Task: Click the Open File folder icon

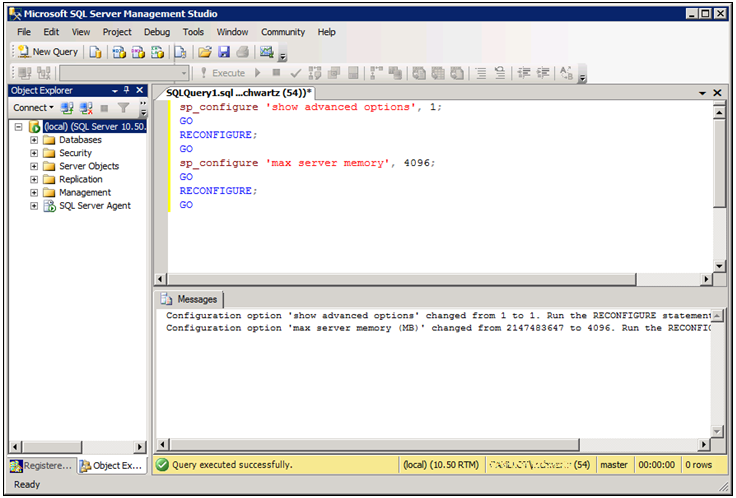Action: point(205,52)
